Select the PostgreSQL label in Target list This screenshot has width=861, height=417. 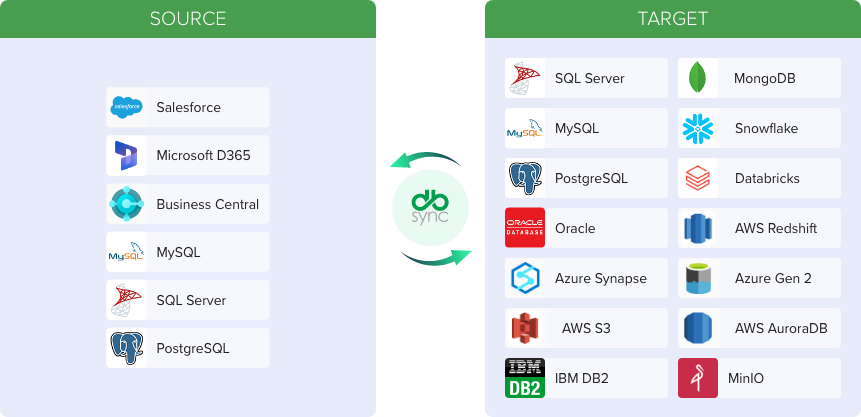(591, 179)
